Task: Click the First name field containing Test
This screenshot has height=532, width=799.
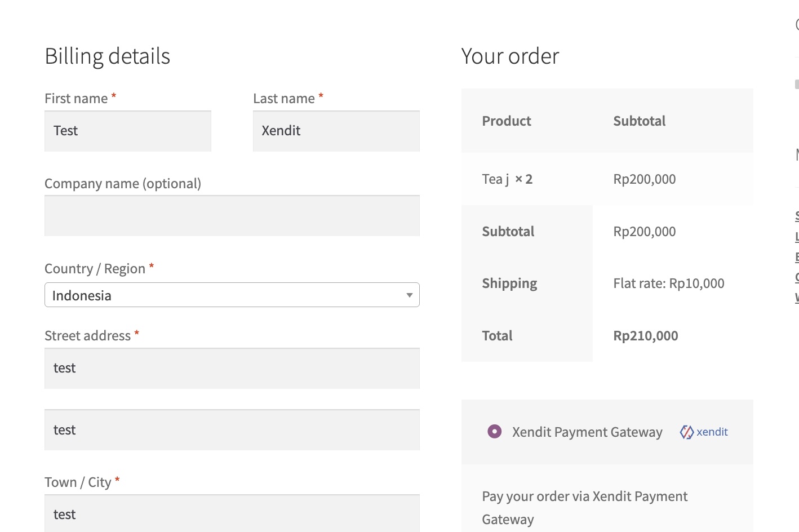Action: tap(127, 131)
